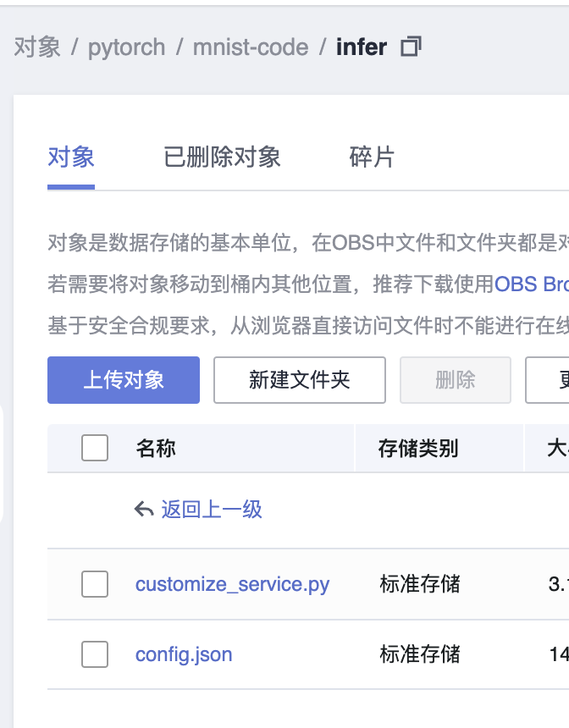Click the disabled 删除 button
569x728 pixels.
pos(455,380)
